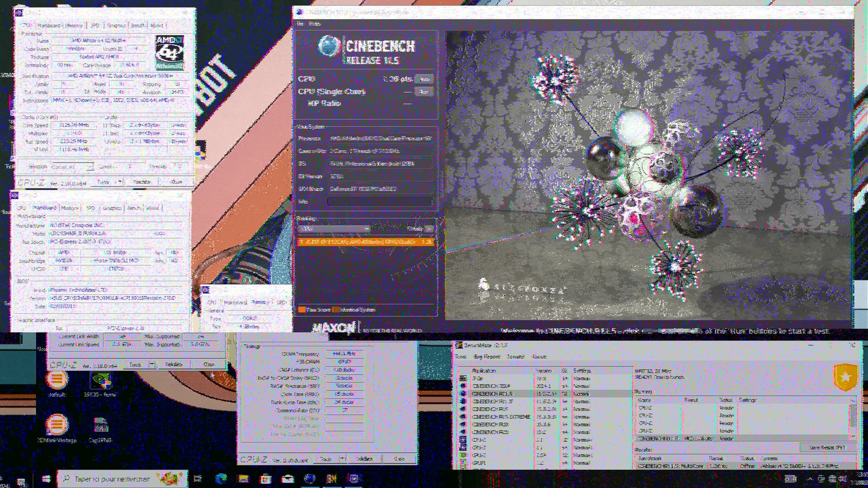Viewport: 868px width, 488px height.
Task: Click the Windows taskbar search box
Action: [122, 479]
